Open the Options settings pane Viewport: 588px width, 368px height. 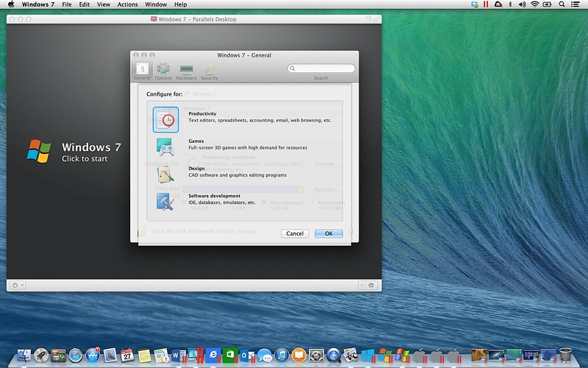point(163,71)
